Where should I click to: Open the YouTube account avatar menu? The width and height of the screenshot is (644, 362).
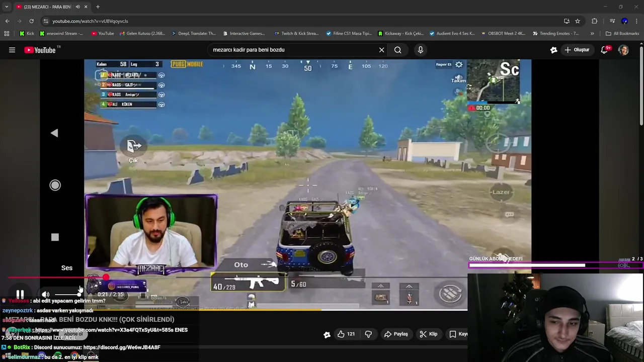[x=623, y=50]
